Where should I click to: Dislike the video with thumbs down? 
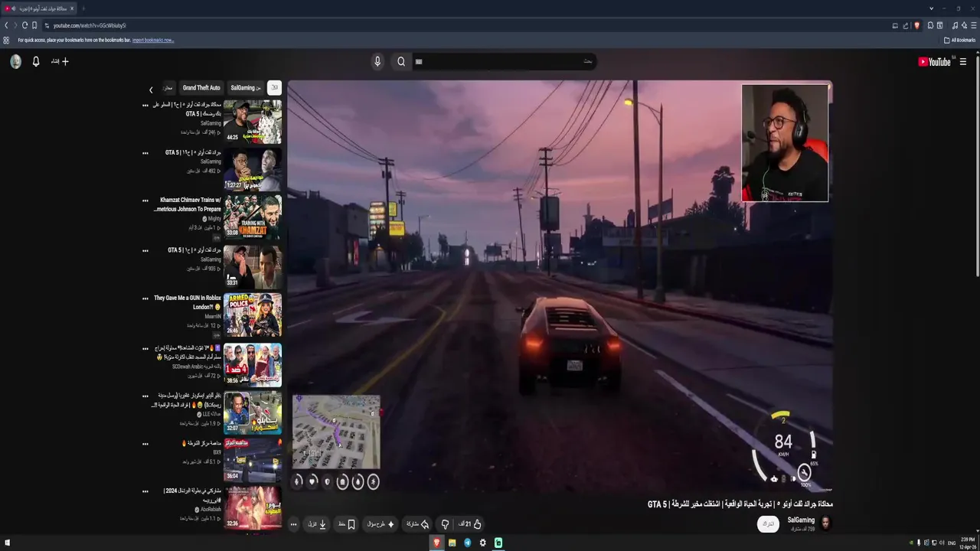pyautogui.click(x=445, y=524)
